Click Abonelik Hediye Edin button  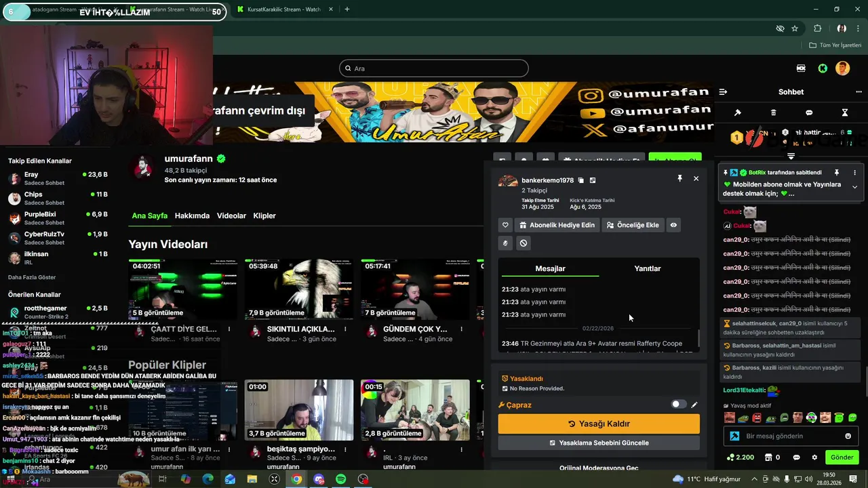pyautogui.click(x=557, y=225)
